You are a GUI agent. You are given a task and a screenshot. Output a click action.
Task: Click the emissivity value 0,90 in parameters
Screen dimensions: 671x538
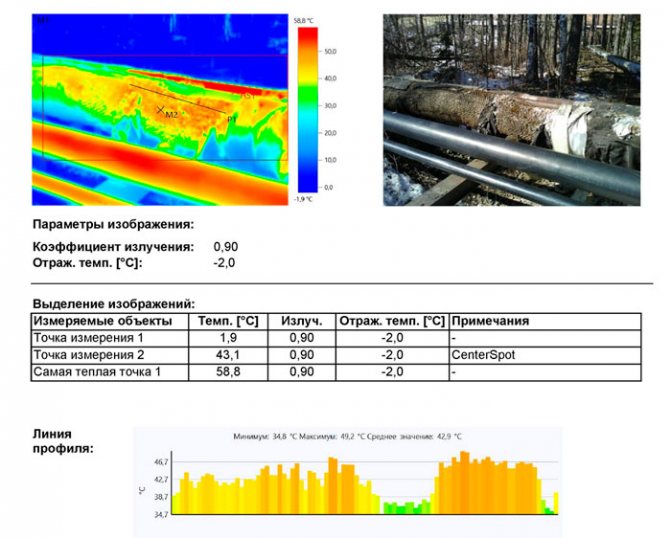coord(226,246)
